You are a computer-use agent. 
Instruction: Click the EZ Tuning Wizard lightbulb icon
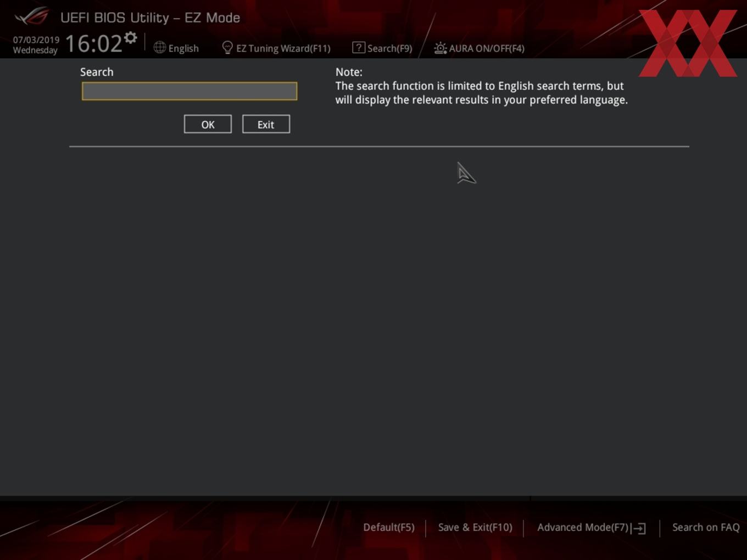coord(227,48)
